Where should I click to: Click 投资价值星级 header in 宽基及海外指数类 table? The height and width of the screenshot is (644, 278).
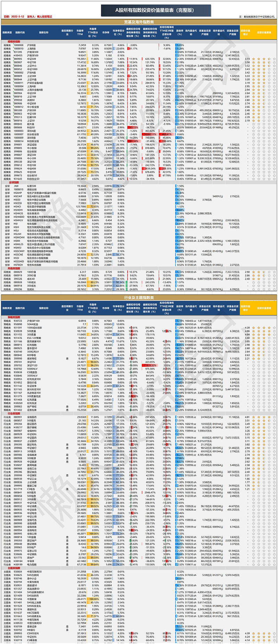pos(264,33)
